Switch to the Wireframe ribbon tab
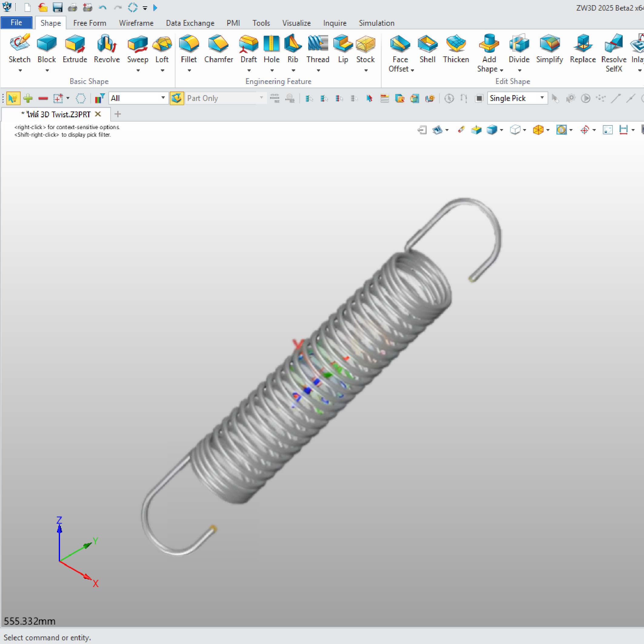644x644 pixels. coord(136,23)
